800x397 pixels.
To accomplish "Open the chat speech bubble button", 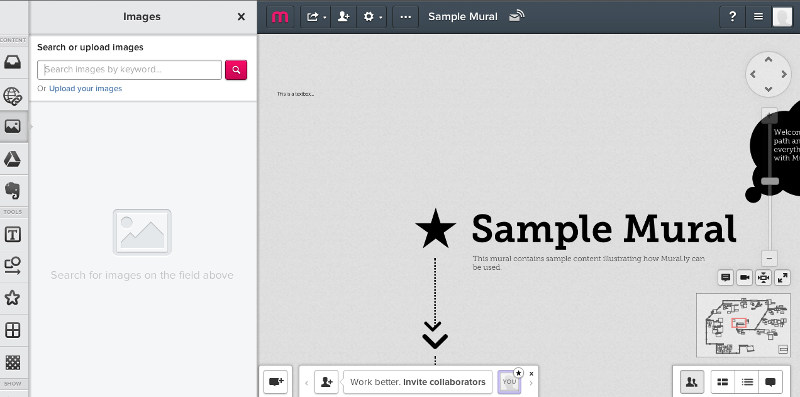I will click(771, 382).
